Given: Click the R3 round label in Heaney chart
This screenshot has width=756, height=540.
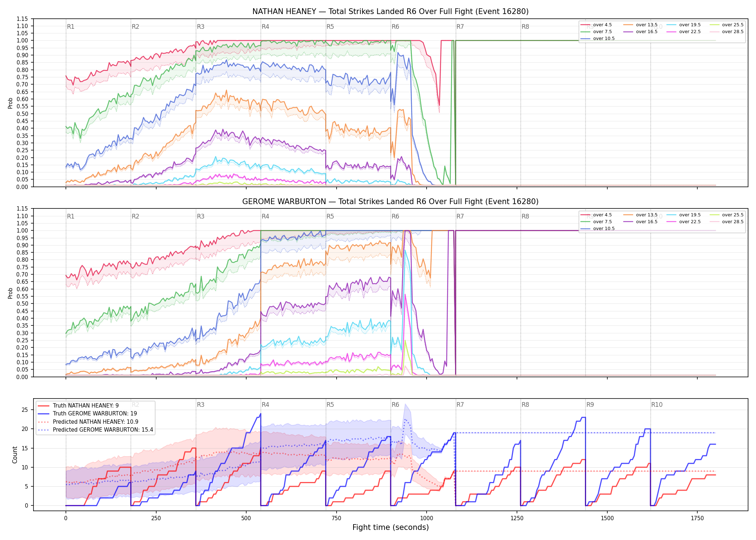Looking at the screenshot, I should (x=201, y=27).
